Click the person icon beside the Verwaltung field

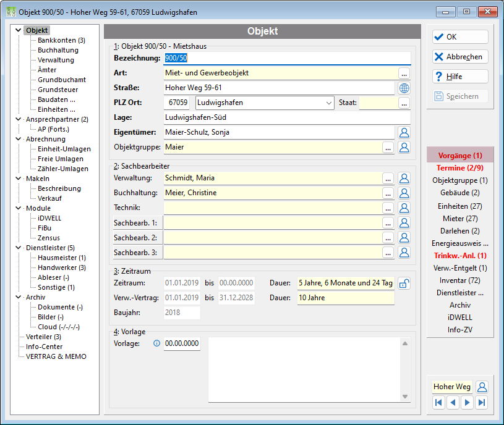click(x=404, y=178)
